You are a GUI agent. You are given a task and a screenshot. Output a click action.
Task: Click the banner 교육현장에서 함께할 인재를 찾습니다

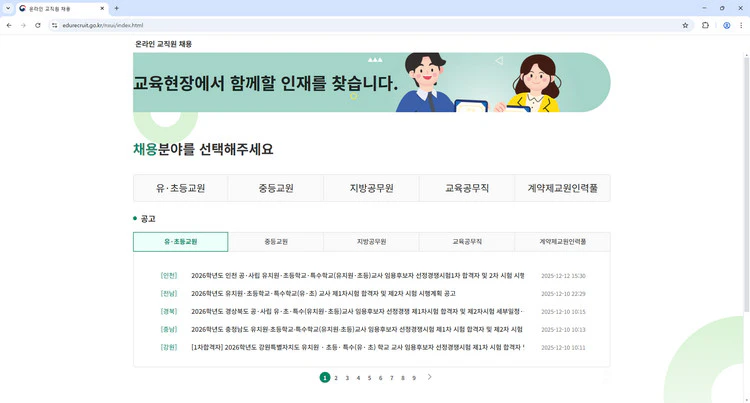(x=372, y=82)
